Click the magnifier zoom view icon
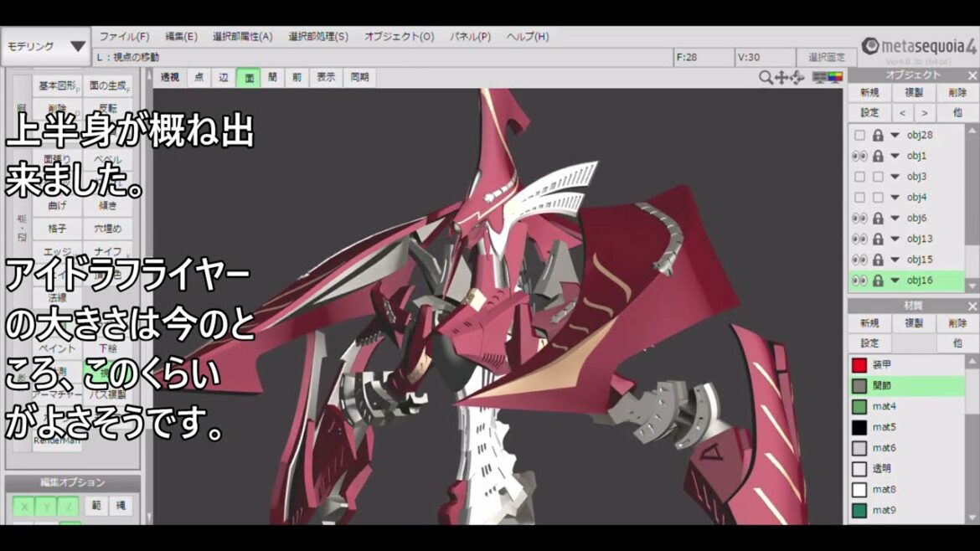The height and width of the screenshot is (551, 980). (766, 77)
